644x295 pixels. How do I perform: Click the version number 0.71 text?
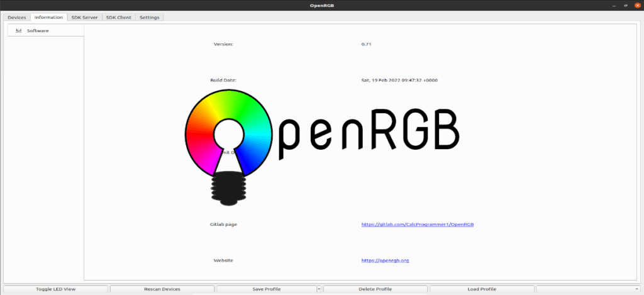pyautogui.click(x=366, y=45)
